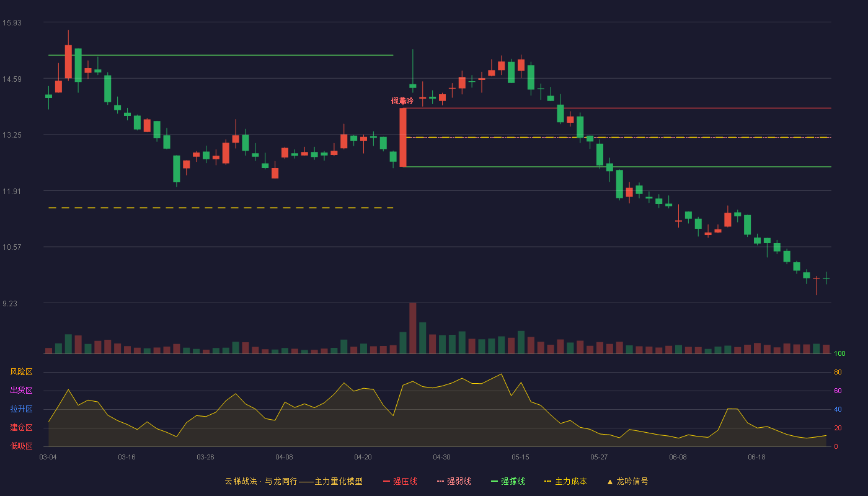Click the 假龙吟 label on the chart
Viewport: 868px width, 496px height.
402,101
